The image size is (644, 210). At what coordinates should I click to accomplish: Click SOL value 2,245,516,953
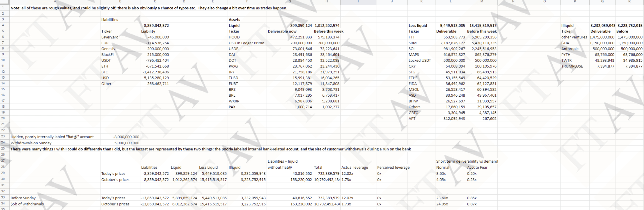click(x=484, y=49)
